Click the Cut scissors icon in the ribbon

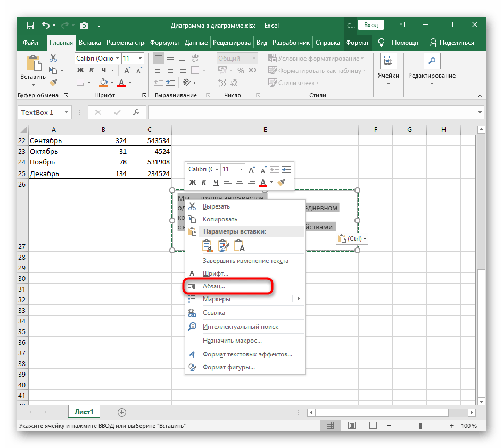point(53,59)
